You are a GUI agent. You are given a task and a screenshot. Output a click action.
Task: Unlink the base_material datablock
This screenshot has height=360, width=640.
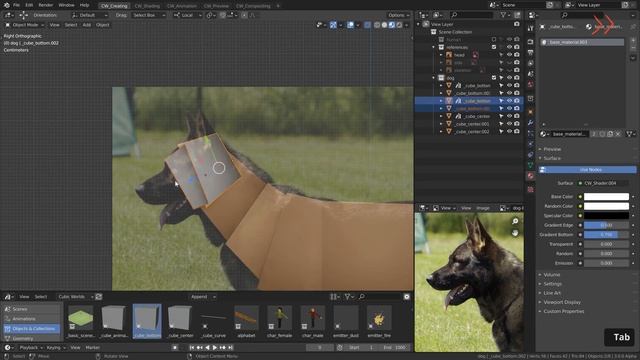618,134
